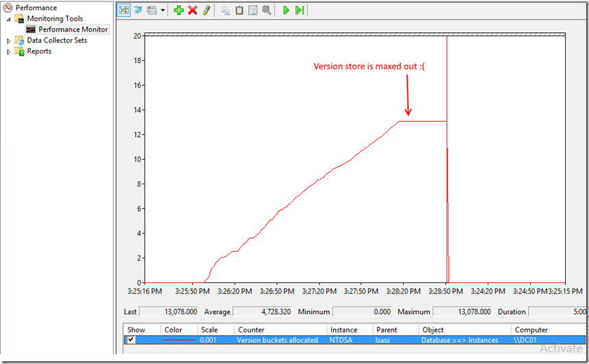Screen dimensions: 589x364
Task: Expand Data Collector Sets node arrow
Action: 9,40
